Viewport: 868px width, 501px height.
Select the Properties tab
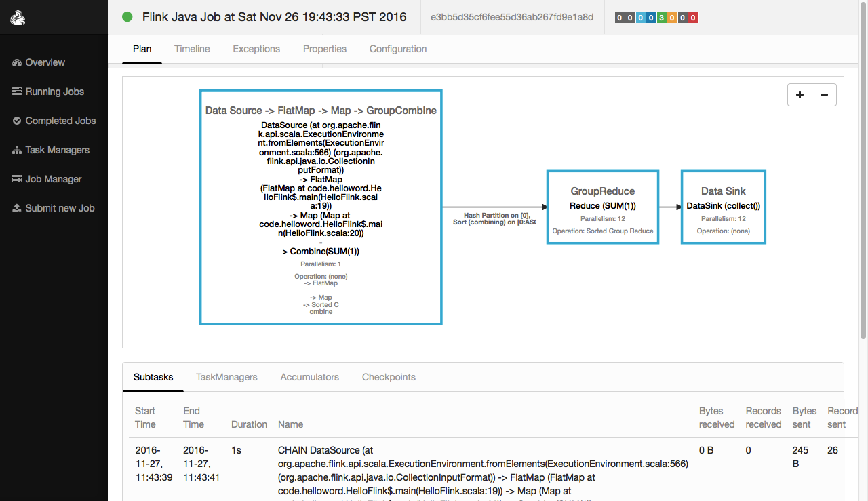coord(325,49)
